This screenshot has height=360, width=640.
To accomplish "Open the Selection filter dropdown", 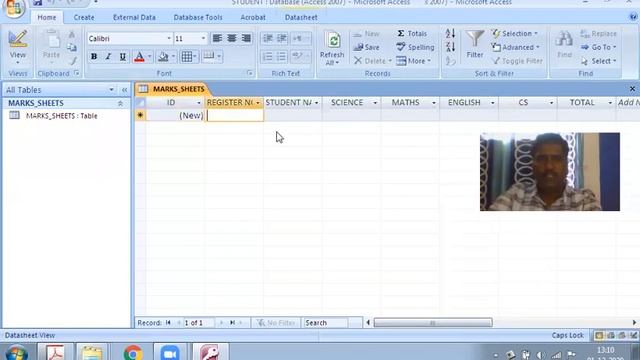I will pos(515,33).
